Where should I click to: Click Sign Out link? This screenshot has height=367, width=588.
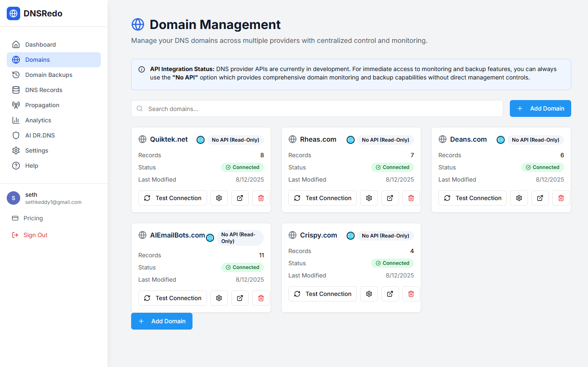pyautogui.click(x=35, y=235)
